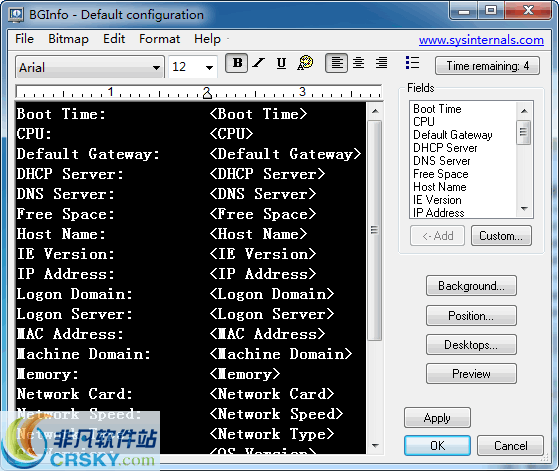The width and height of the screenshot is (559, 471).
Task: Click the 'IP Address:' label in editor
Action: (66, 274)
